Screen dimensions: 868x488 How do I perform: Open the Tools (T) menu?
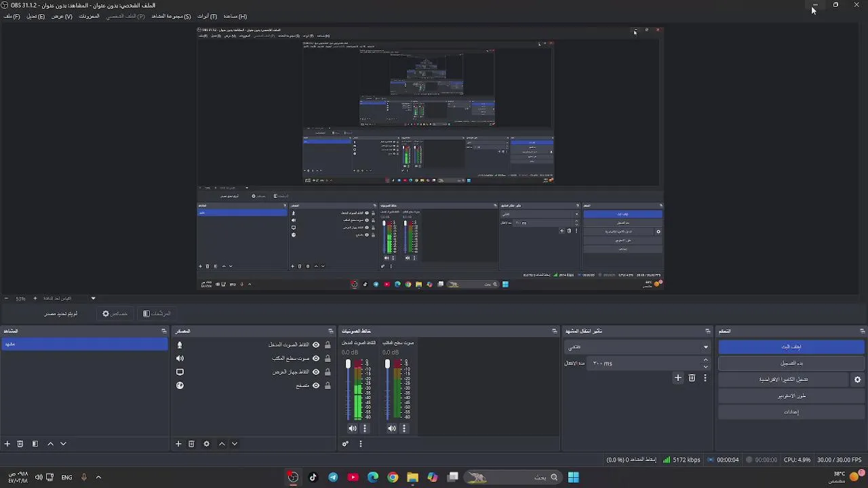207,16
